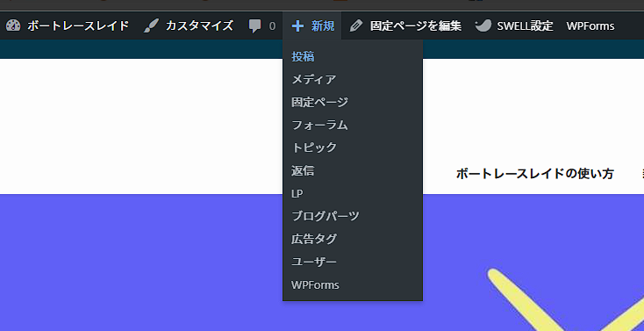Click the pencil icon for 固定ページを編集

[x=356, y=26]
